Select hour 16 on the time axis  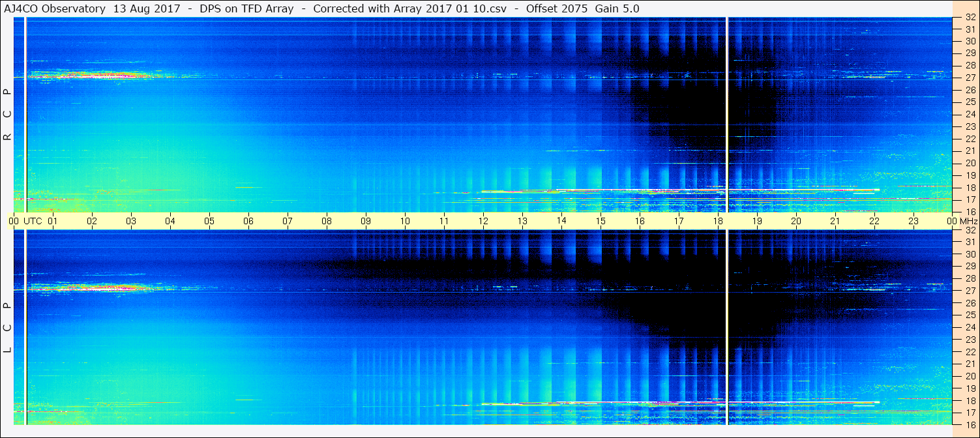[640, 221]
